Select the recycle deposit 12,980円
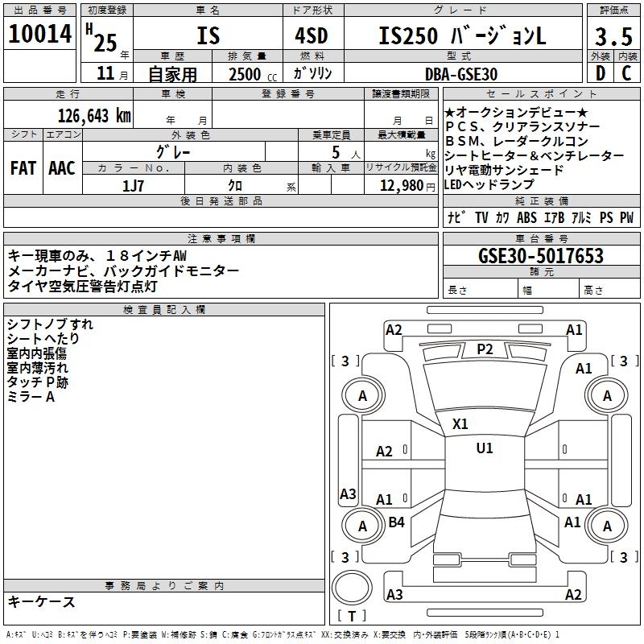The width and height of the screenshot is (644, 644). 407,186
